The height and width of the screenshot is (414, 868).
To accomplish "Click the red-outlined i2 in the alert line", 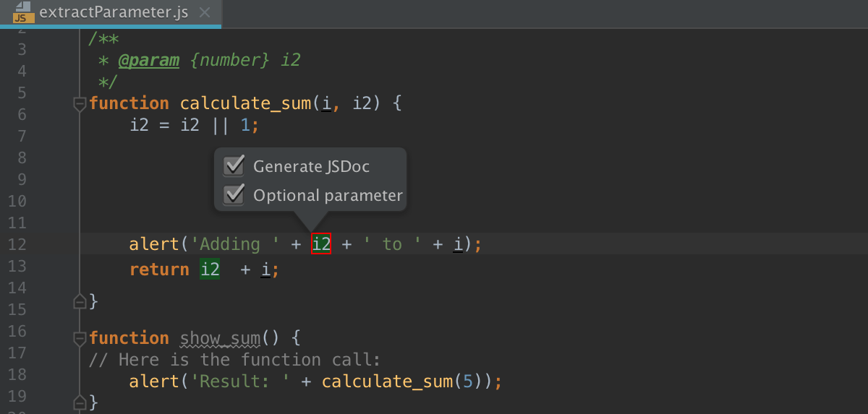I will click(321, 244).
